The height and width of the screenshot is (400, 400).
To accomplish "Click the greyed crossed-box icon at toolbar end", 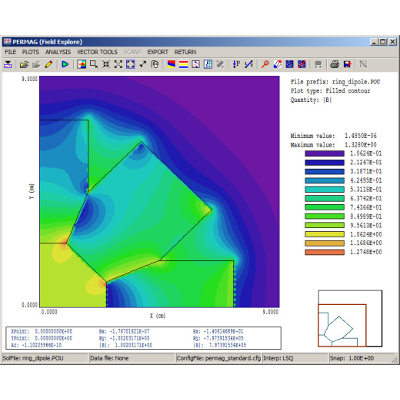I will click(x=363, y=64).
